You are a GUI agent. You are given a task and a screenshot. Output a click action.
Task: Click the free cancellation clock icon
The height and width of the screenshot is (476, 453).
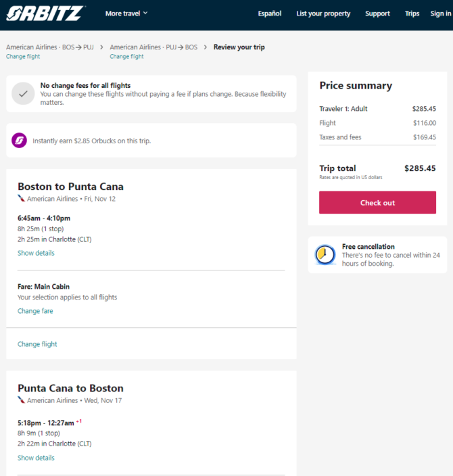point(325,255)
